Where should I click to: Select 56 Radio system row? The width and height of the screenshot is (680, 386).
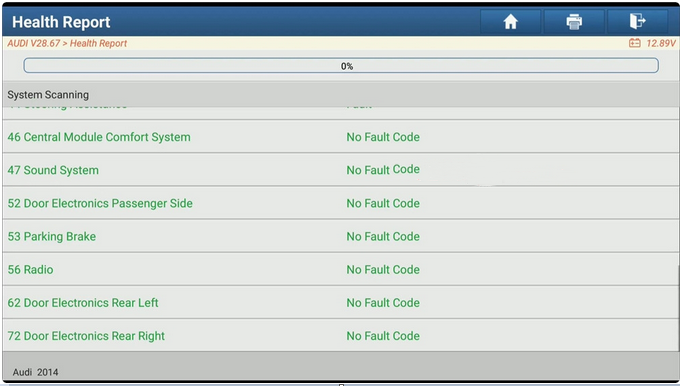(x=340, y=269)
